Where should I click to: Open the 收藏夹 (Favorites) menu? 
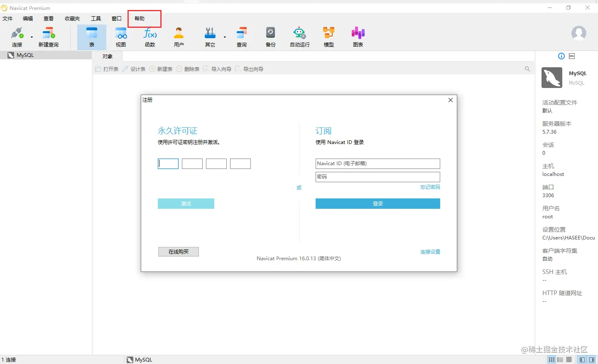[72, 19]
